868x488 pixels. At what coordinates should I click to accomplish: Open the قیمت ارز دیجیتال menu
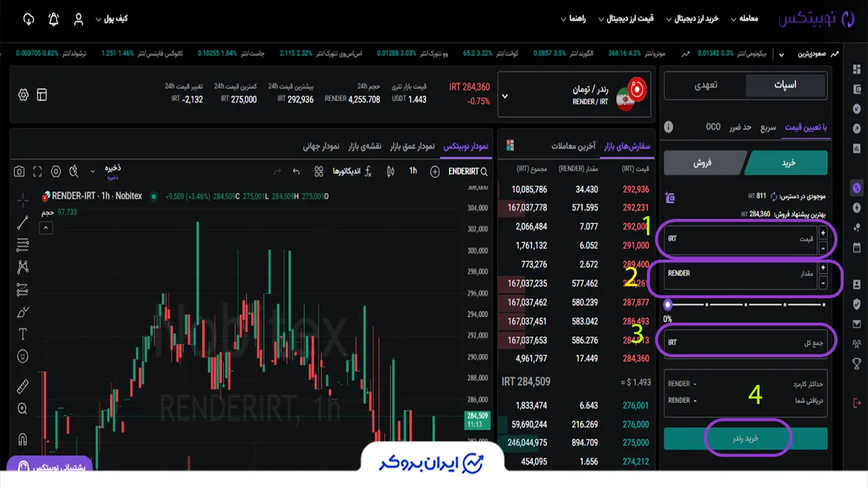point(626,18)
